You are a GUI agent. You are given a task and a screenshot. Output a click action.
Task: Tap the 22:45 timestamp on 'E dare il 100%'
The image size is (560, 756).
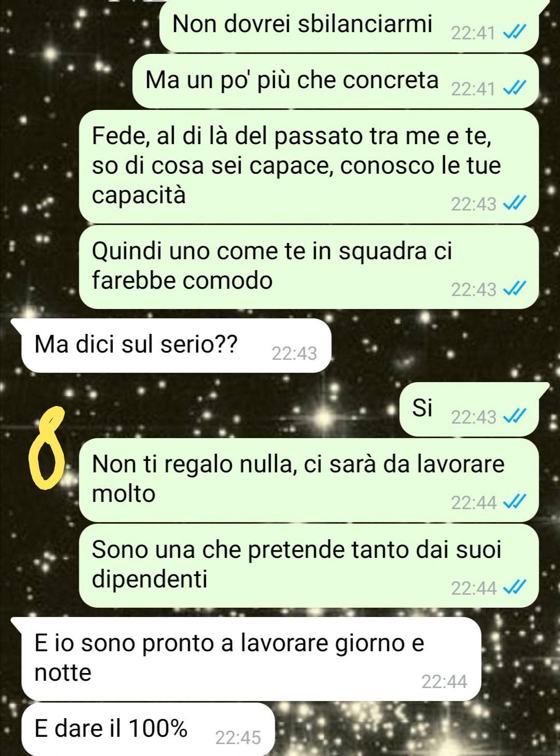(x=238, y=737)
